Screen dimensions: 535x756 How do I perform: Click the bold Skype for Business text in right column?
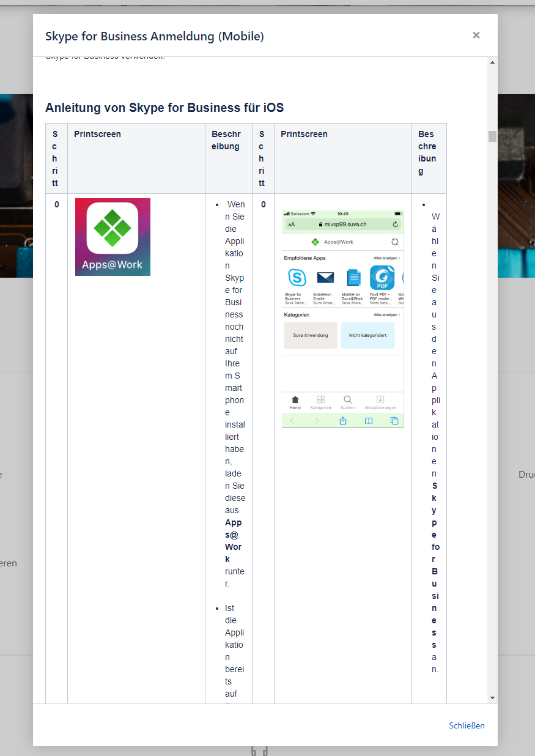[435, 565]
